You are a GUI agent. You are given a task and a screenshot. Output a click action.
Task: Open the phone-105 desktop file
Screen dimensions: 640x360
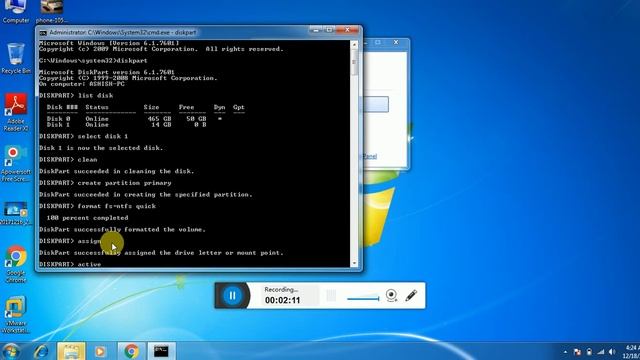pyautogui.click(x=51, y=11)
